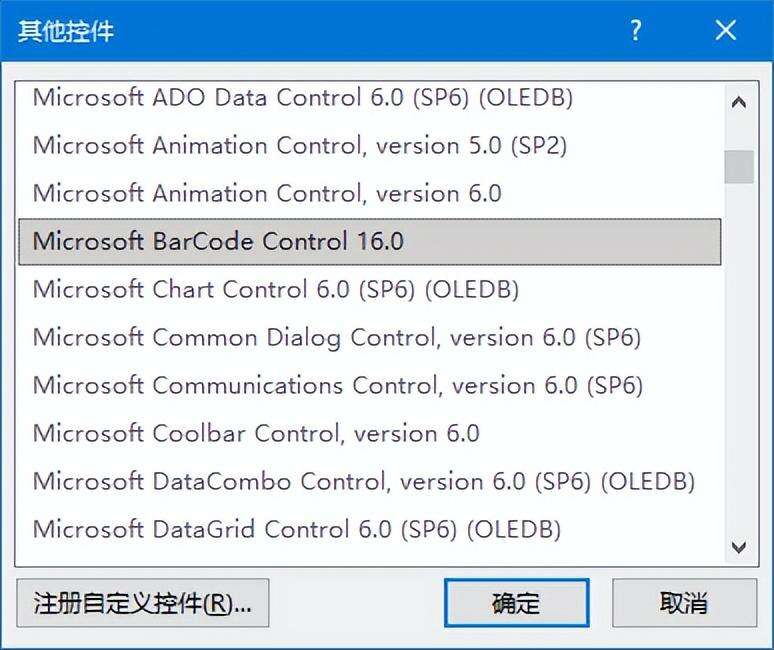
Task: Confirm with the 确定 button
Action: click(x=516, y=603)
